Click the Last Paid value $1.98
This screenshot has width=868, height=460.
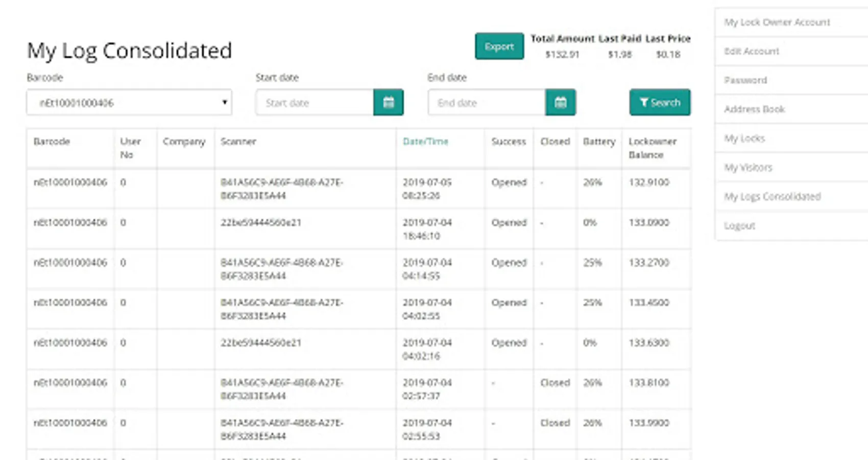pyautogui.click(x=620, y=54)
